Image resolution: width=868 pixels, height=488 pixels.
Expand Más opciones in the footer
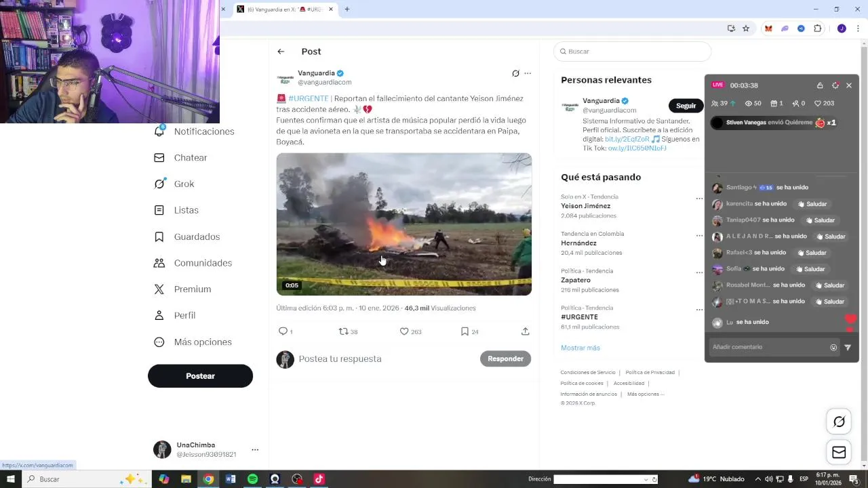pyautogui.click(x=645, y=394)
